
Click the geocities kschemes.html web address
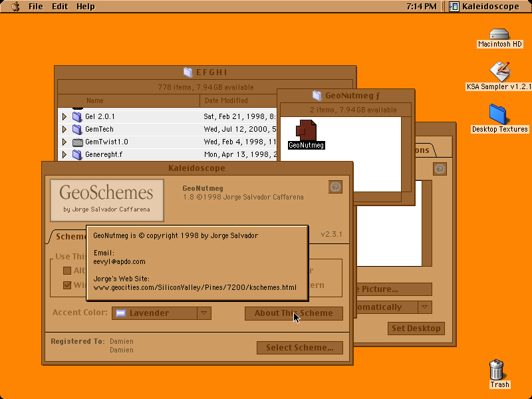pos(195,288)
